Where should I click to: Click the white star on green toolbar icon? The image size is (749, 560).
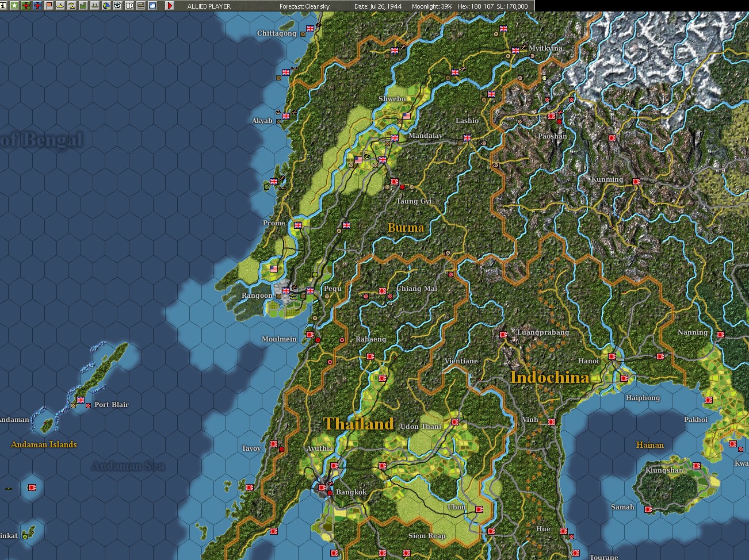14,6
